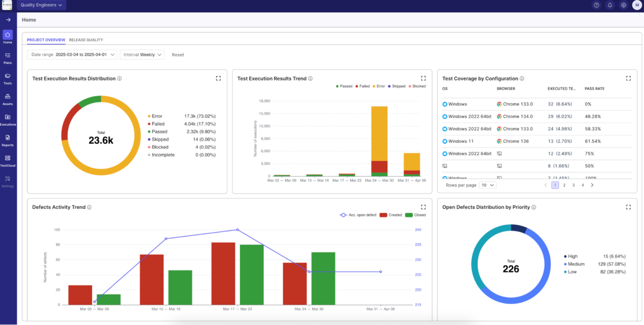644x325 pixels.
Task: Expand the Test Execution Results Trend widget fullscreen
Action: pos(423,78)
